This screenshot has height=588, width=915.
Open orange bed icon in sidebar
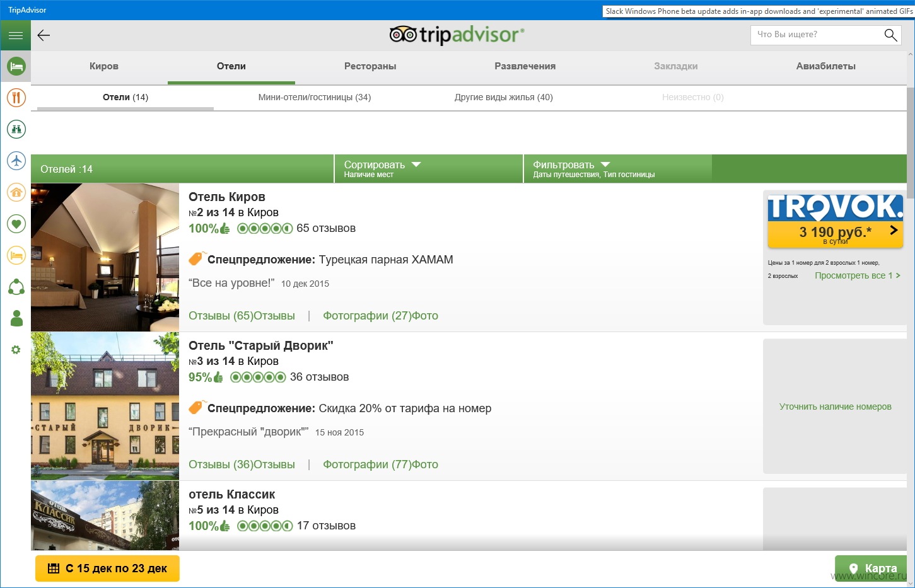[x=16, y=255]
